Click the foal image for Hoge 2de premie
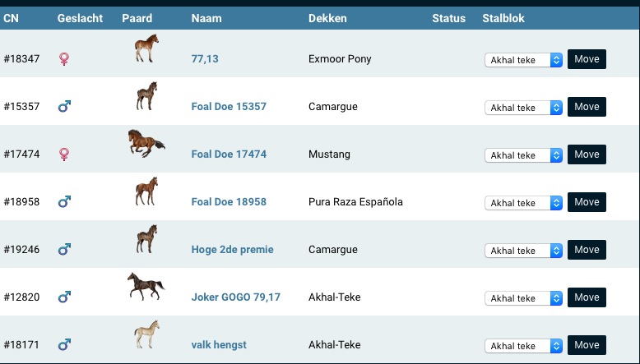This screenshot has height=364, width=640. click(x=146, y=240)
